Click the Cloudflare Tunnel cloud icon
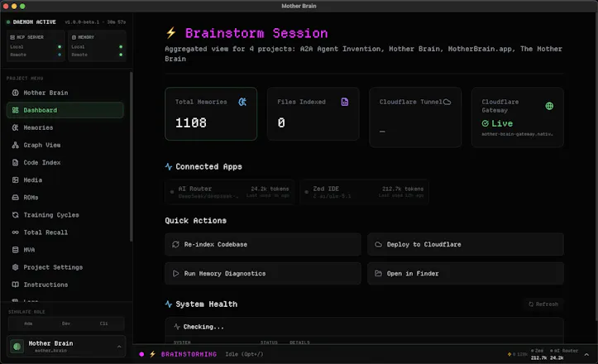The height and width of the screenshot is (364, 598). [x=447, y=102]
